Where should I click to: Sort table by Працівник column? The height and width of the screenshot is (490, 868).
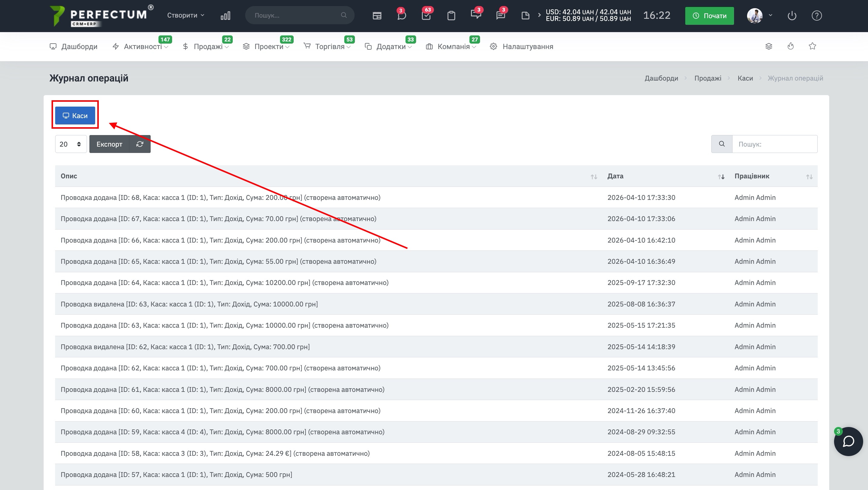click(809, 177)
